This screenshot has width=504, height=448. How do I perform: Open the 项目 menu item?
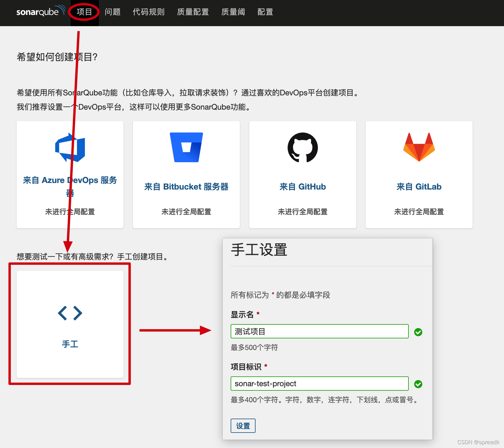point(84,12)
